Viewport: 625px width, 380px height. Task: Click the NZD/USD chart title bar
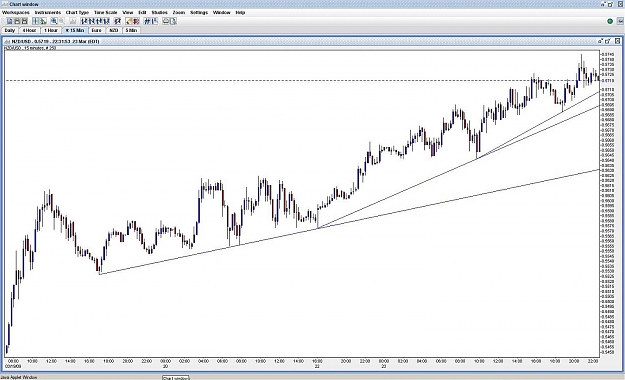311,41
